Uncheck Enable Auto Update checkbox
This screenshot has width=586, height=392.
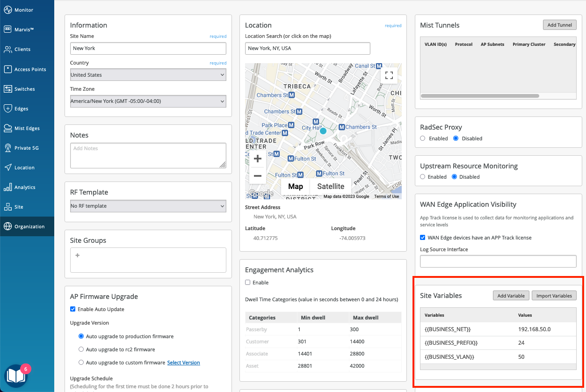pyautogui.click(x=73, y=309)
